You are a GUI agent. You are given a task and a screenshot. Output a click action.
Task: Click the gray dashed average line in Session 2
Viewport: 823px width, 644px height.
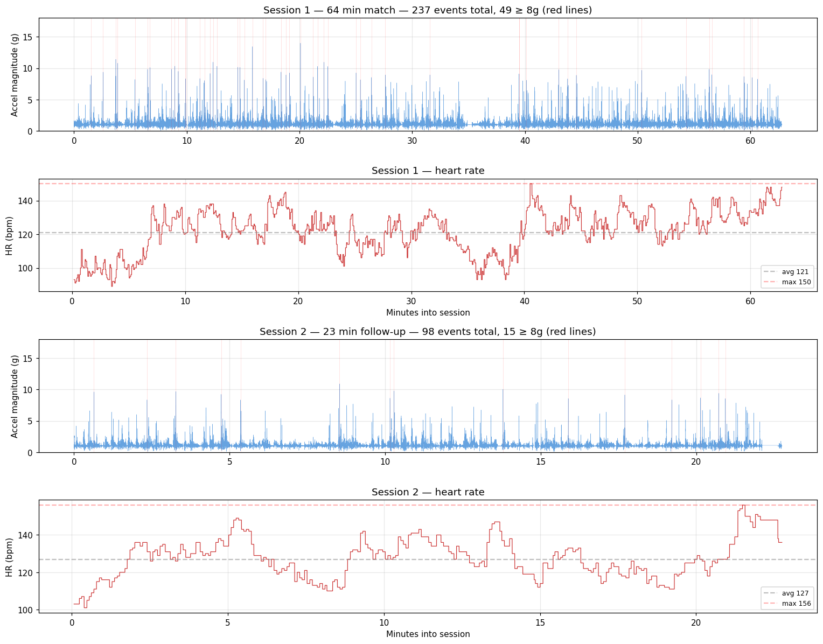(x=377, y=559)
